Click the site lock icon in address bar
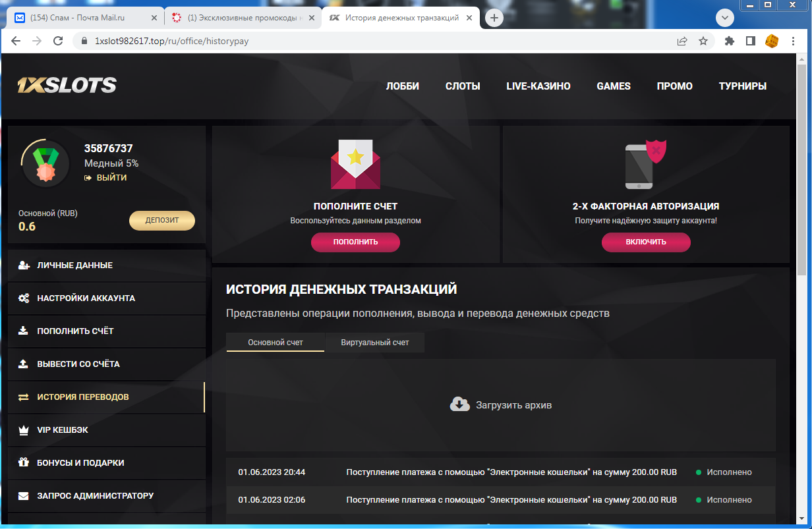This screenshot has width=812, height=529. point(84,41)
